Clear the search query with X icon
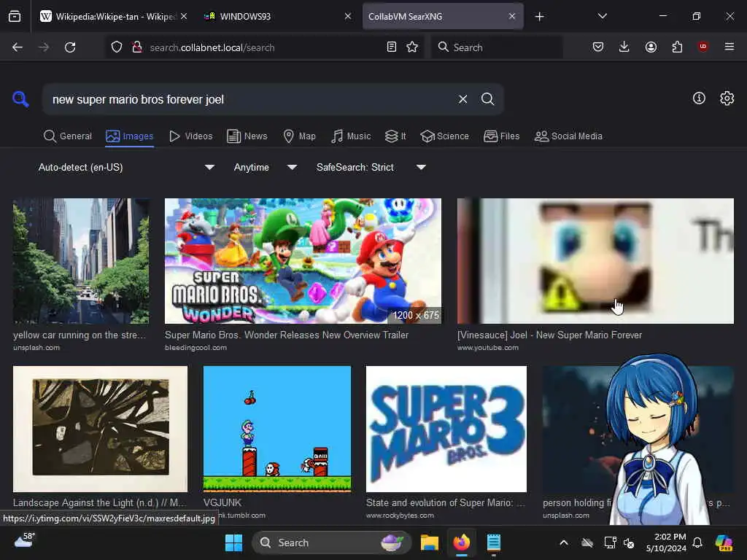747x560 pixels. click(463, 99)
